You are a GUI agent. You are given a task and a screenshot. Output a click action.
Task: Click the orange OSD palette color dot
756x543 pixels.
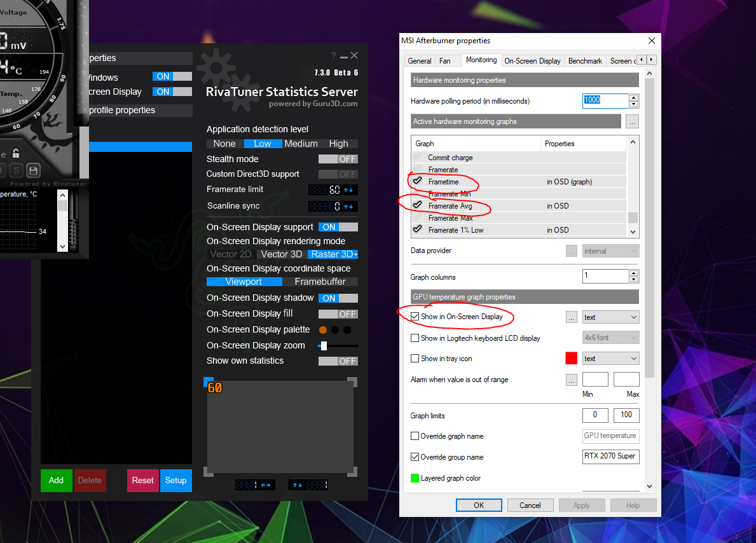(x=323, y=330)
